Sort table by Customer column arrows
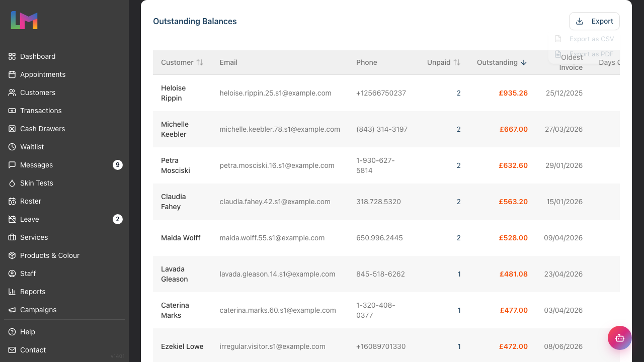The height and width of the screenshot is (362, 644). pyautogui.click(x=200, y=62)
